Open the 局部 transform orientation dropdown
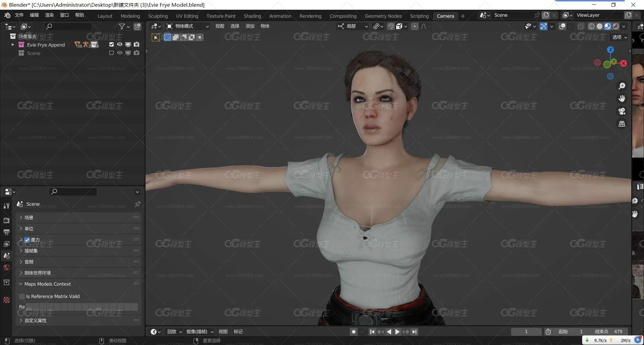The height and width of the screenshot is (345, 644). coord(353,26)
